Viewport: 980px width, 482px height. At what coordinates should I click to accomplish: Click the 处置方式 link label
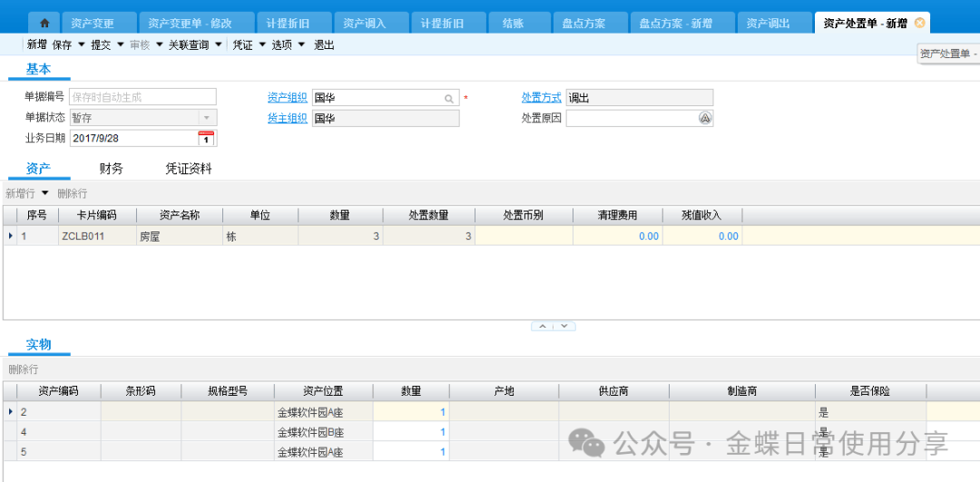pos(541,98)
